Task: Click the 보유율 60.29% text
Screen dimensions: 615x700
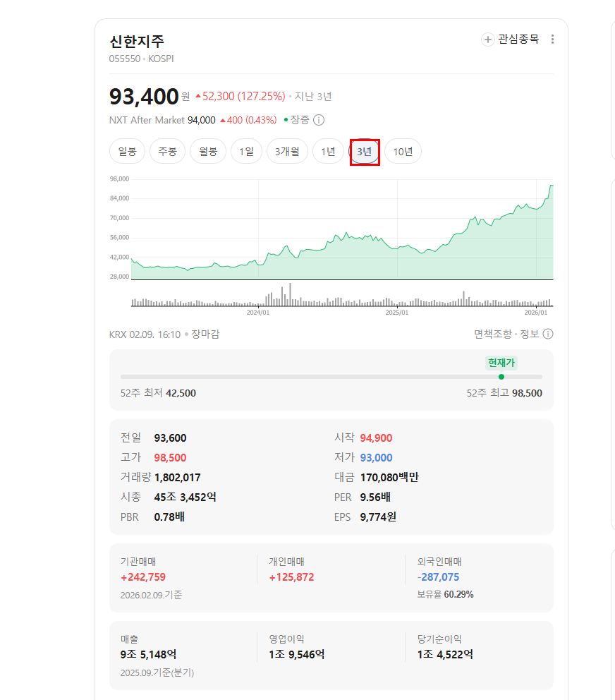Action: click(x=446, y=594)
